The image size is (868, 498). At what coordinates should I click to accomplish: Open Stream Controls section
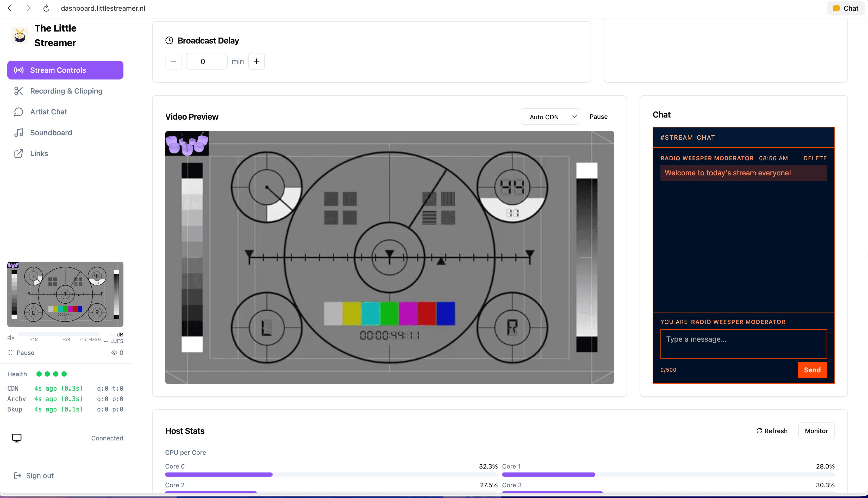(x=65, y=70)
